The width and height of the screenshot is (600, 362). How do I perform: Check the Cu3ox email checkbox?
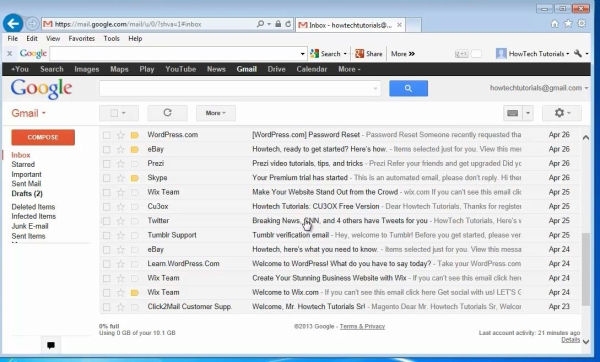[107, 207]
